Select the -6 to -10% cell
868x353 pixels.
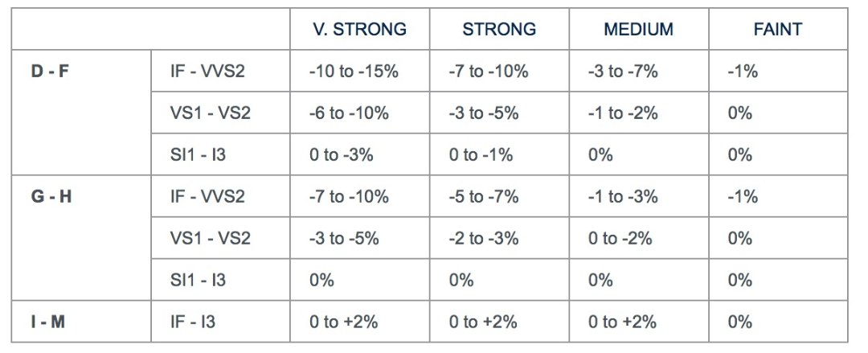[349, 113]
